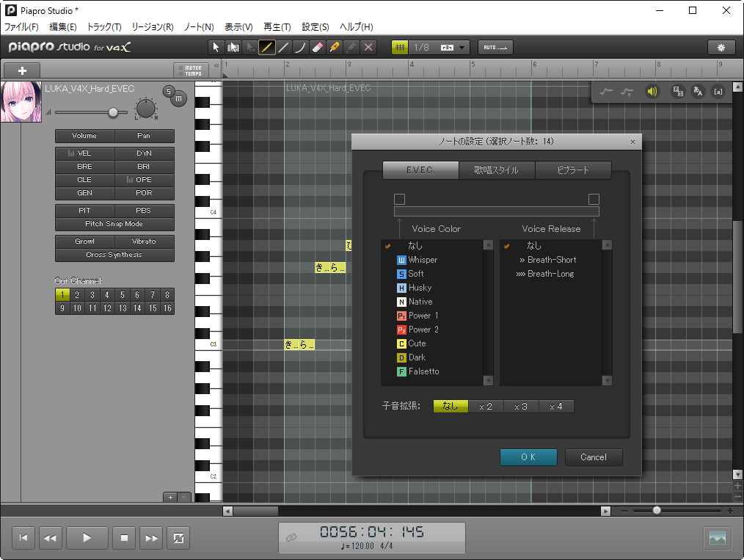744x560 pixels.
Task: Open the Meter Tempo track button
Action: [191, 70]
